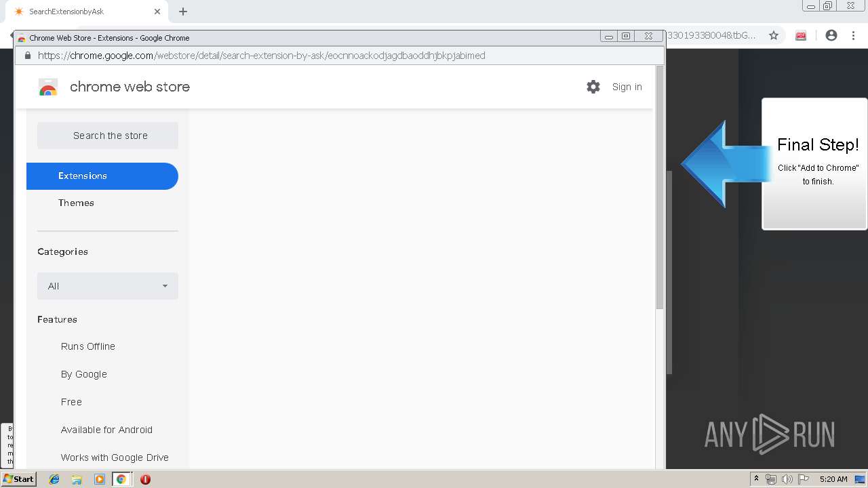This screenshot has height=488, width=868.
Task: Open volume tray icon
Action: tap(787, 479)
